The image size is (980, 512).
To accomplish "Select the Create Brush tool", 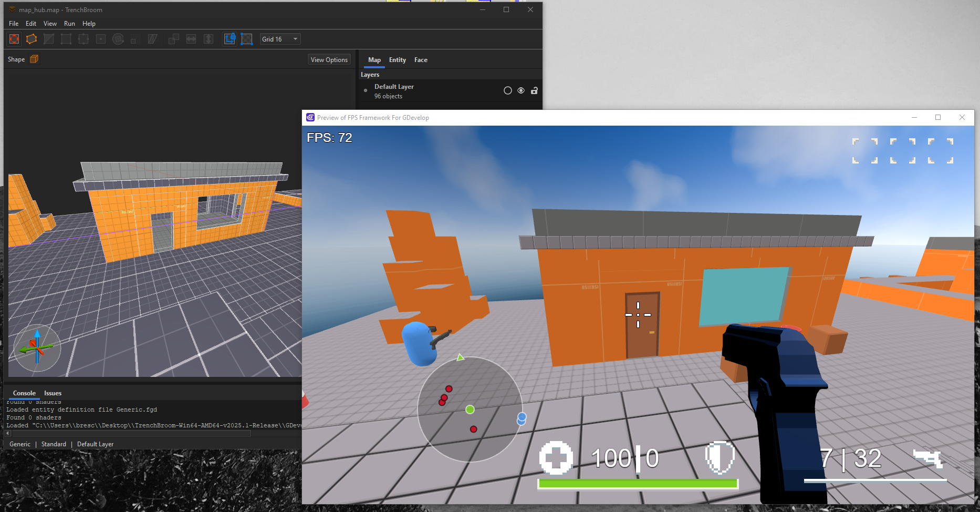I will click(14, 39).
